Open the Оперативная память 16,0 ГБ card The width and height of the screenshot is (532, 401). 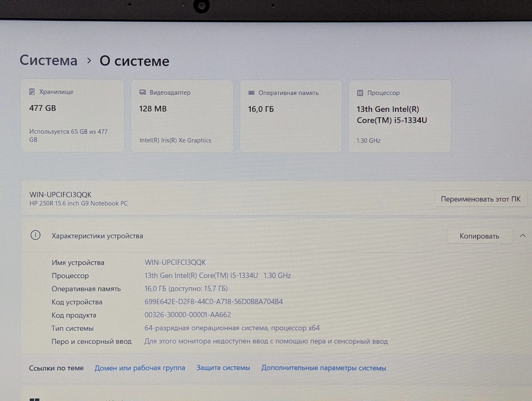click(291, 116)
